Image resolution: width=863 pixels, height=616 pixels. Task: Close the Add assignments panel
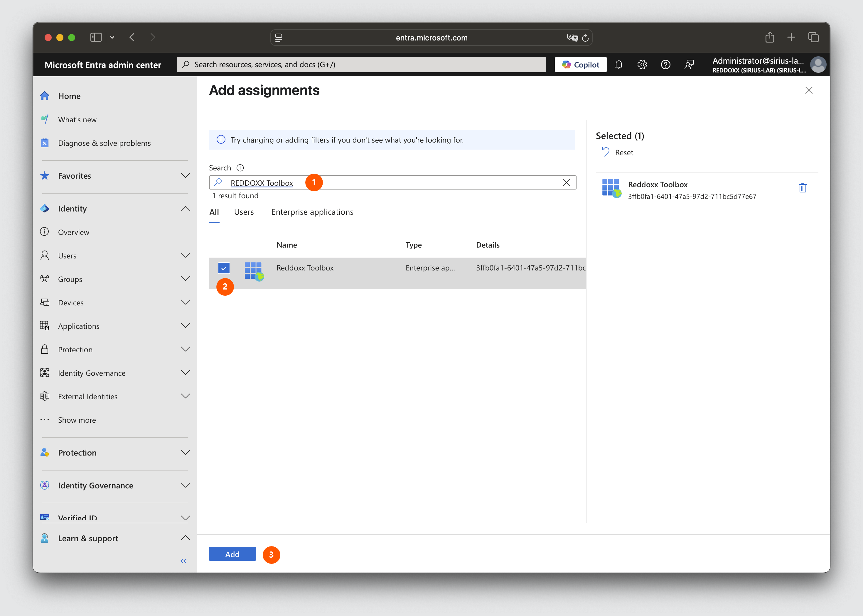pyautogui.click(x=809, y=90)
